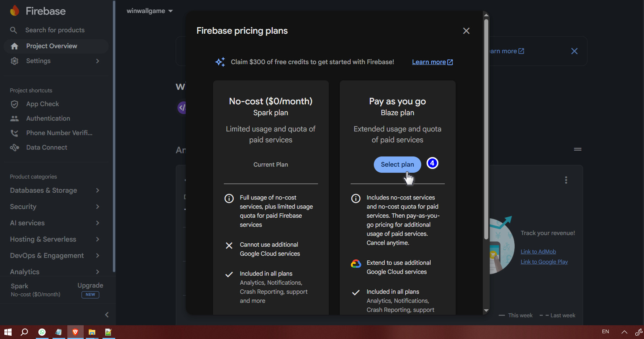Viewport: 644px width, 339px height.
Task: Expand Databases & Storage category
Action: click(x=54, y=191)
